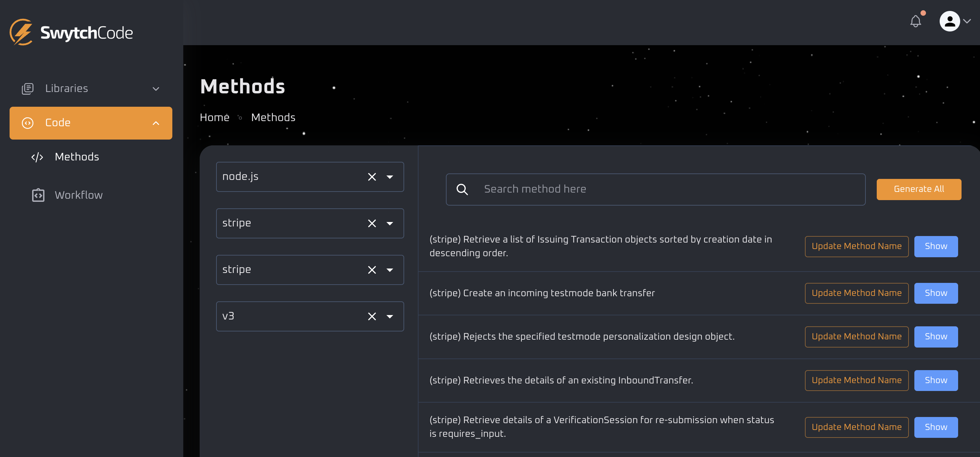Navigate to Home breadcrumb link
The height and width of the screenshot is (457, 980).
[x=214, y=117]
